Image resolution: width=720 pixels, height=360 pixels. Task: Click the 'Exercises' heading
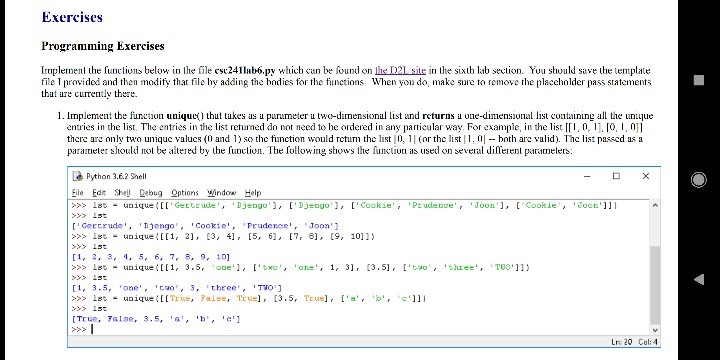pyautogui.click(x=72, y=17)
